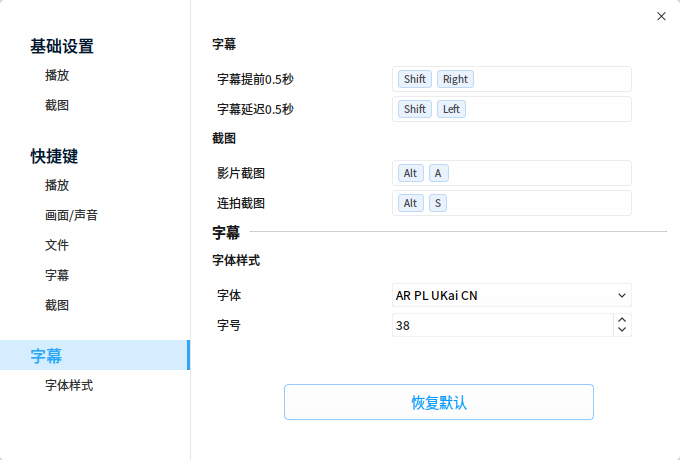
Task: Select the highlighted 字幕 sidebar category
Action: coord(48,355)
